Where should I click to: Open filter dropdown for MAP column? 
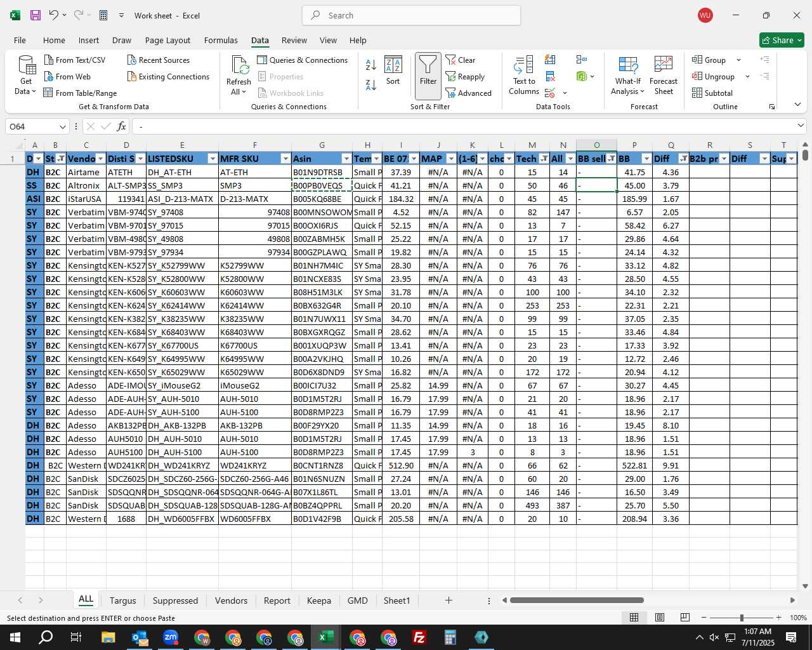[451, 159]
